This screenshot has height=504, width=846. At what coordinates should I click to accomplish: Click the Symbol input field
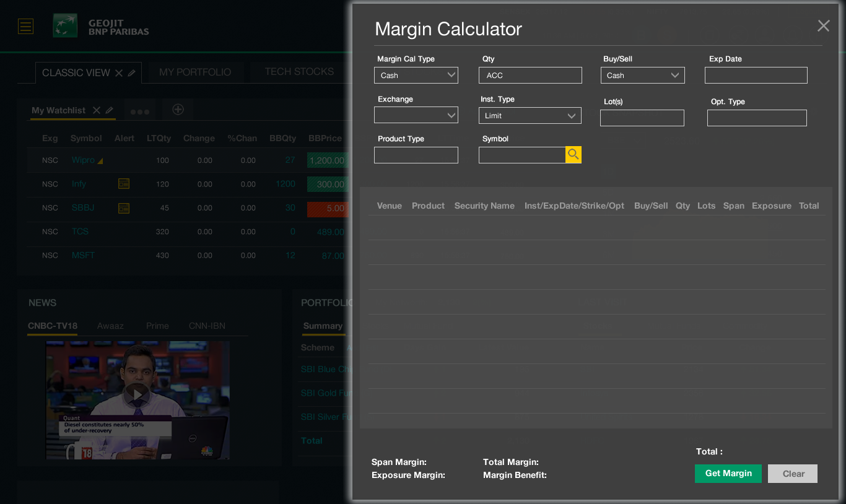pos(522,155)
